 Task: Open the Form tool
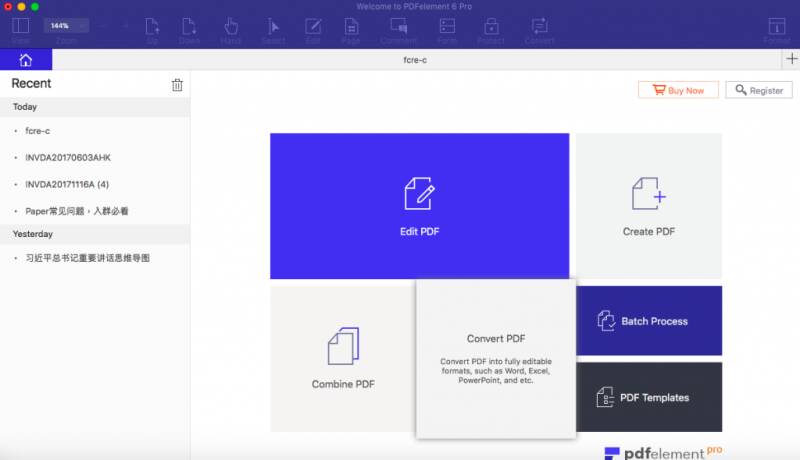(447, 26)
